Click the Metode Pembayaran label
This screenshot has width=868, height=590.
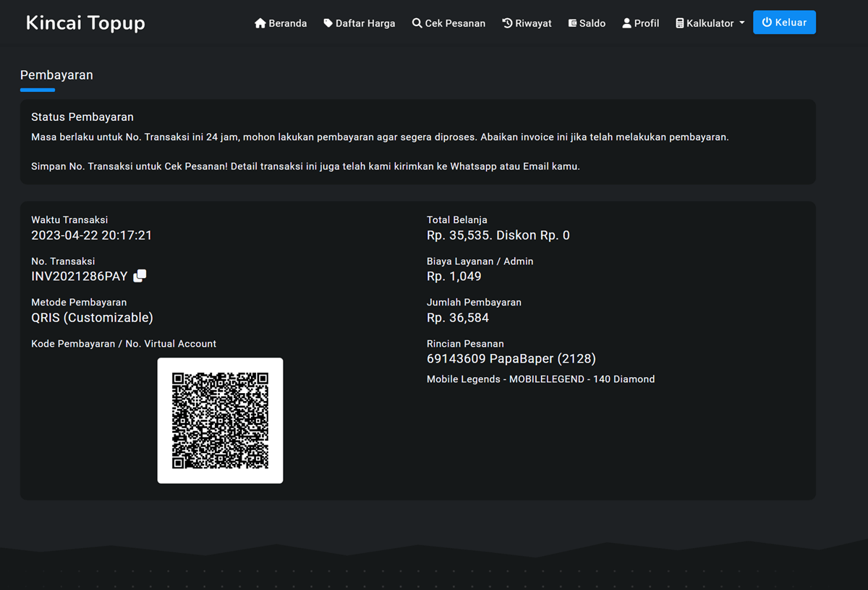[79, 303]
